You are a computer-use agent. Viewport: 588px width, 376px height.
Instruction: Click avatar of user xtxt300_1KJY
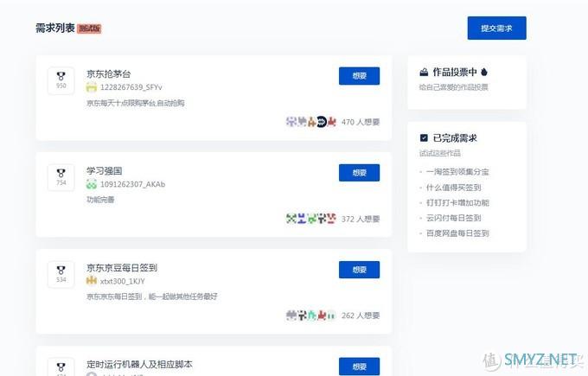pos(92,281)
